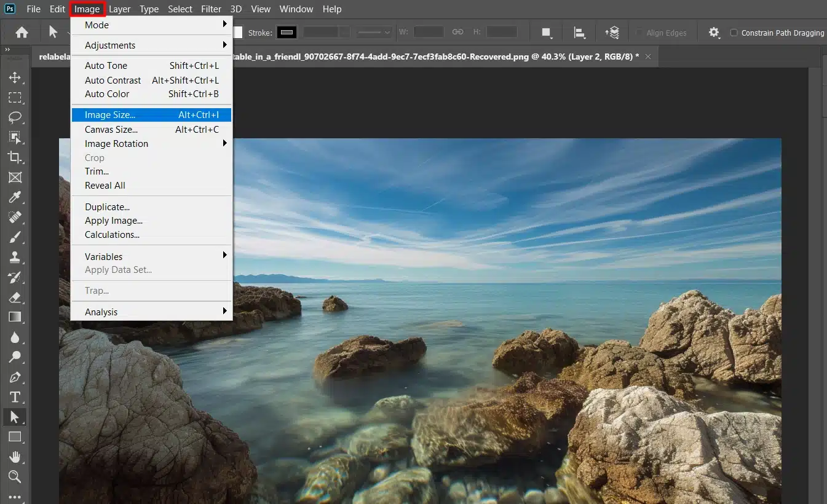The width and height of the screenshot is (827, 504).
Task: Select the Clone Stamp tool
Action: click(15, 257)
